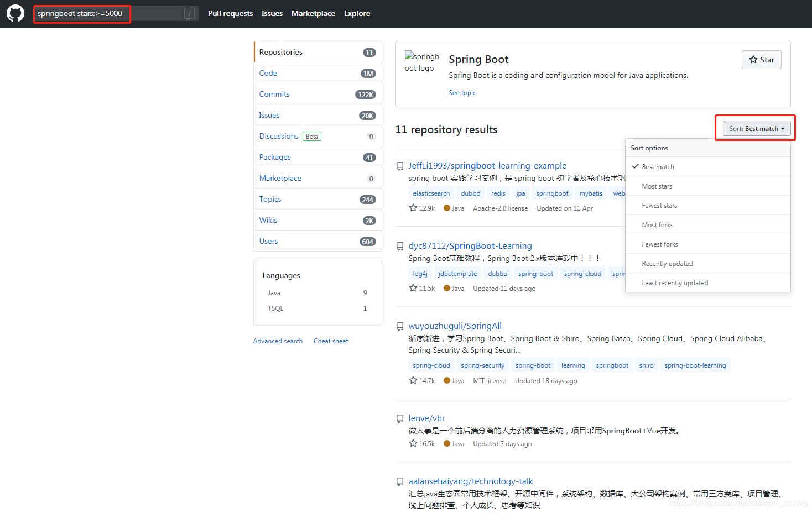Screen dimensions: 812x513
Task: Click the spring-security topic tag
Action: click(483, 365)
